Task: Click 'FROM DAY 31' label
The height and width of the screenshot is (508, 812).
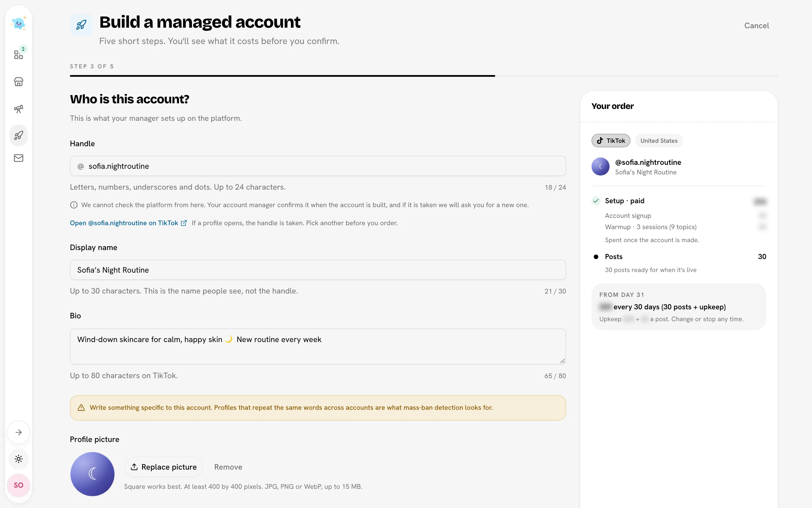Action: point(622,295)
